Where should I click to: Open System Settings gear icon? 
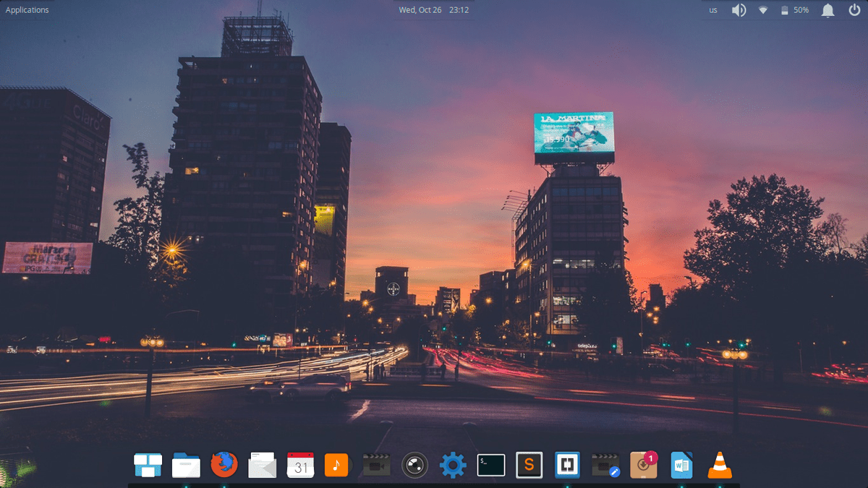(x=453, y=465)
